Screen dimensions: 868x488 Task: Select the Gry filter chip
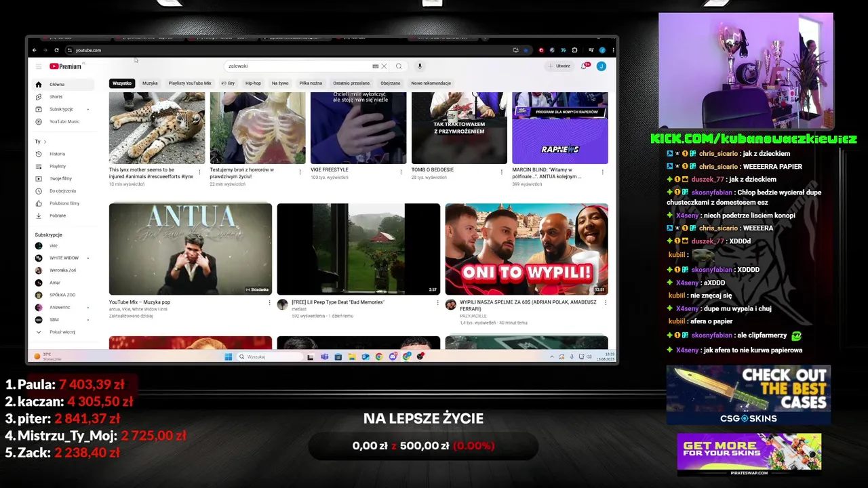click(228, 83)
